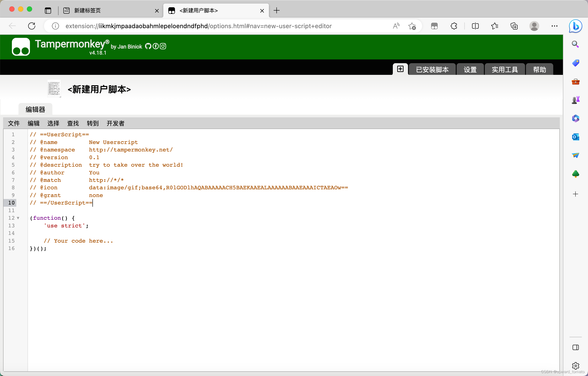The height and width of the screenshot is (376, 588).
Task: Click the user profile avatar
Action: click(534, 26)
